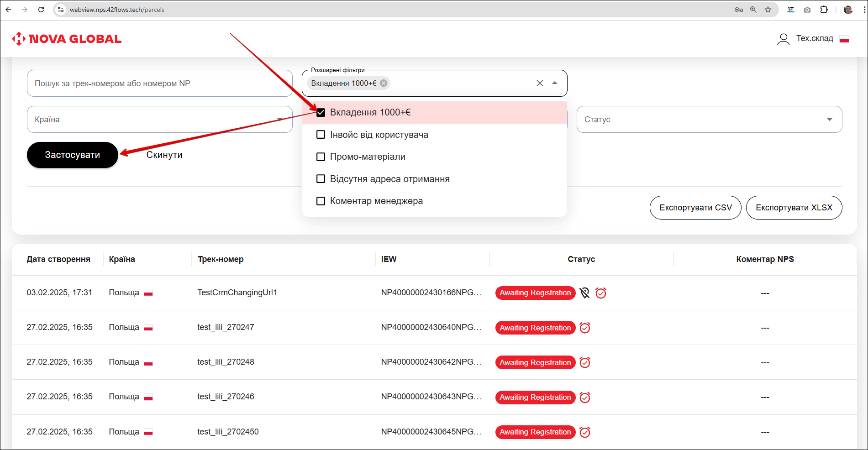Viewport: 868px width, 450px height.
Task: Clear all advanced filters with X icon
Action: (540, 83)
